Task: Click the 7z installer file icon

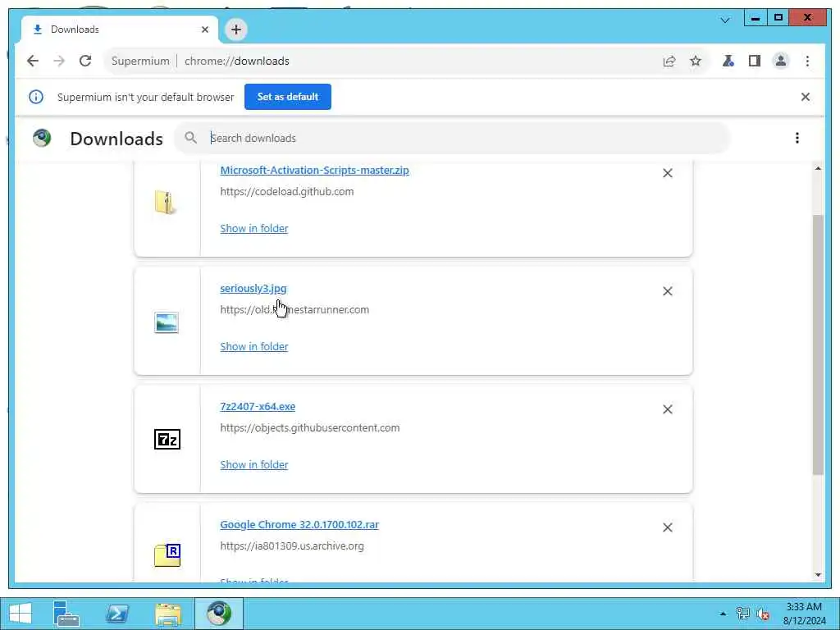Action: pyautogui.click(x=167, y=440)
